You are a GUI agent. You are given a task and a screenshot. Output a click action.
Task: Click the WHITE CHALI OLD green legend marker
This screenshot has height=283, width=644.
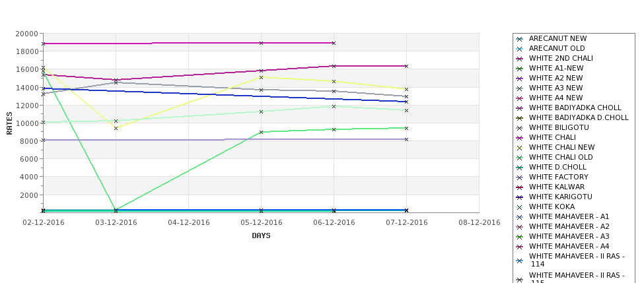(520, 158)
